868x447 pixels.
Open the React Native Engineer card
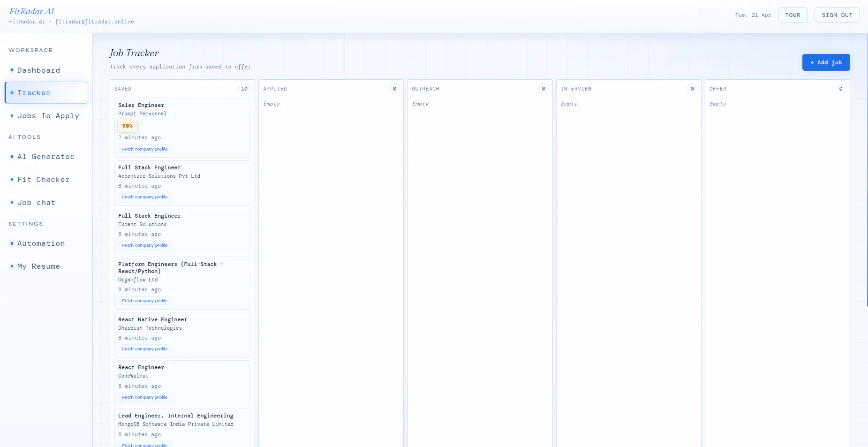click(x=182, y=335)
